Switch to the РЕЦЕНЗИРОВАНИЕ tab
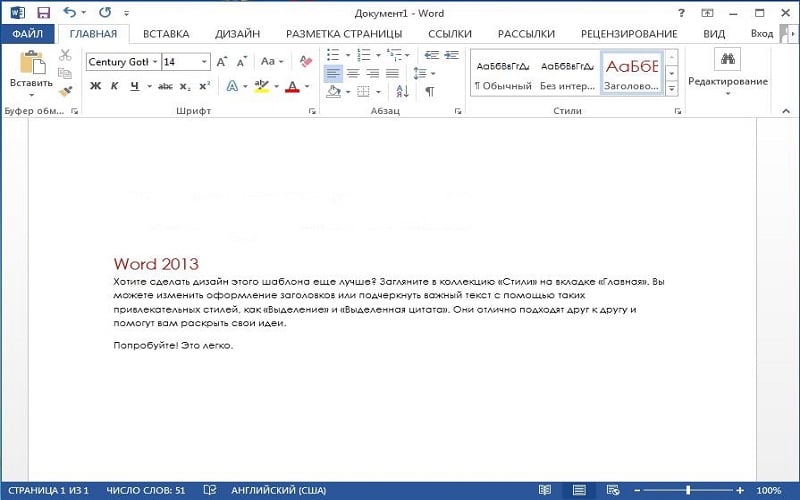The image size is (800, 500). coord(629,34)
